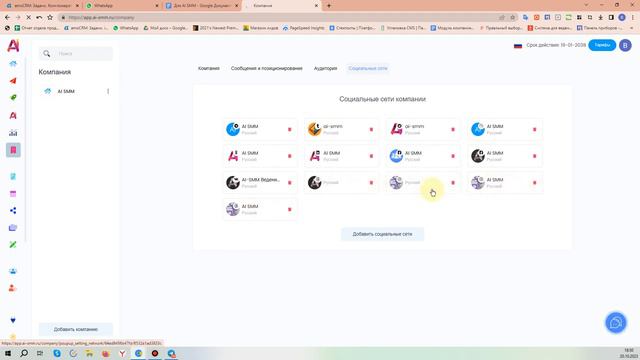Go back with the browser back arrow
The width and height of the screenshot is (640, 360).
click(x=7, y=18)
